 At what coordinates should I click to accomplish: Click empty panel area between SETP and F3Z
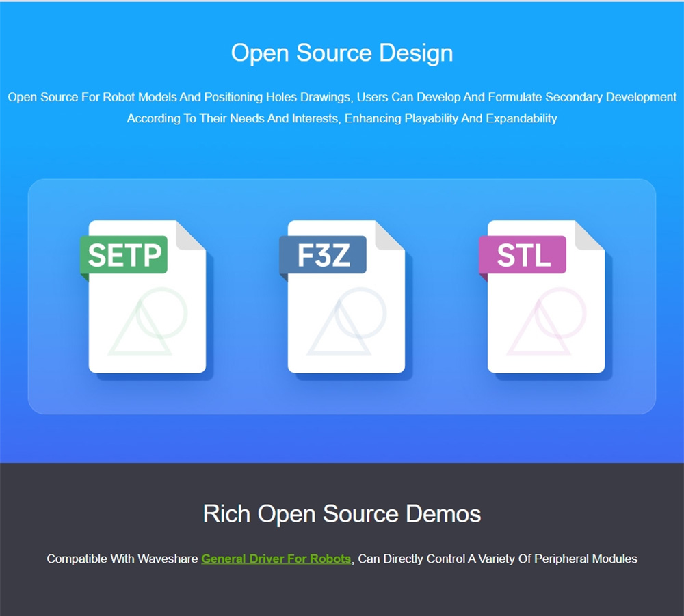tap(246, 301)
